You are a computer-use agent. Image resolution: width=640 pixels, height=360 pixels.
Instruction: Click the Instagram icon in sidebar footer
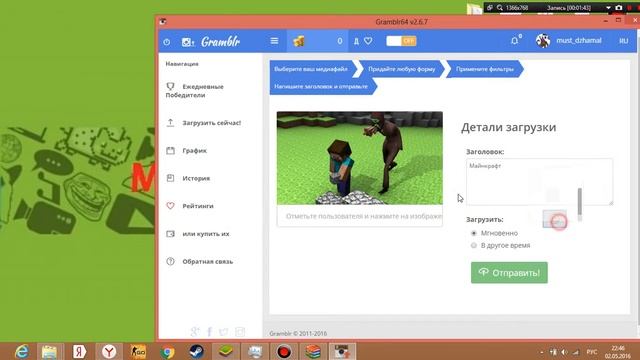point(240,332)
